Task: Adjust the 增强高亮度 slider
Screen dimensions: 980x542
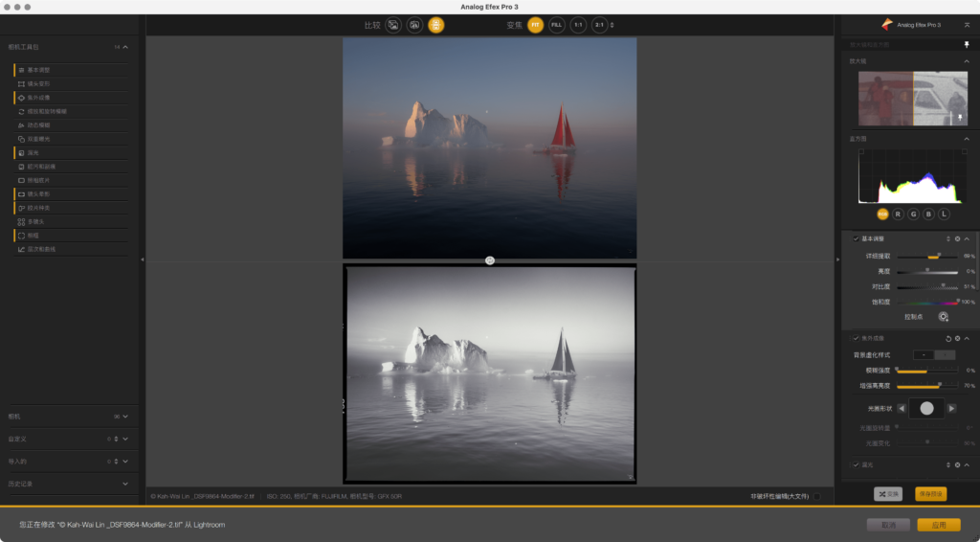Action: click(926, 386)
